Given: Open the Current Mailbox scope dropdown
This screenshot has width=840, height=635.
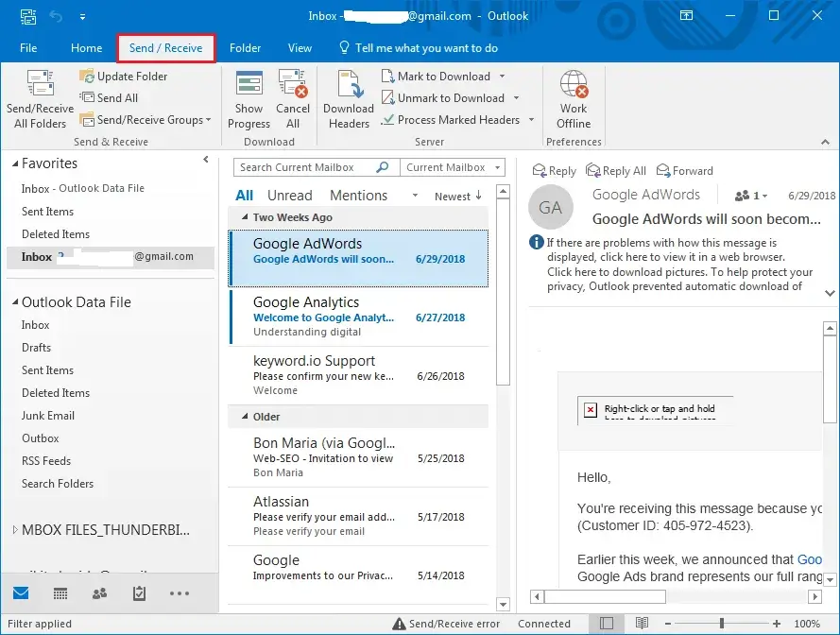Looking at the screenshot, I should [x=453, y=167].
